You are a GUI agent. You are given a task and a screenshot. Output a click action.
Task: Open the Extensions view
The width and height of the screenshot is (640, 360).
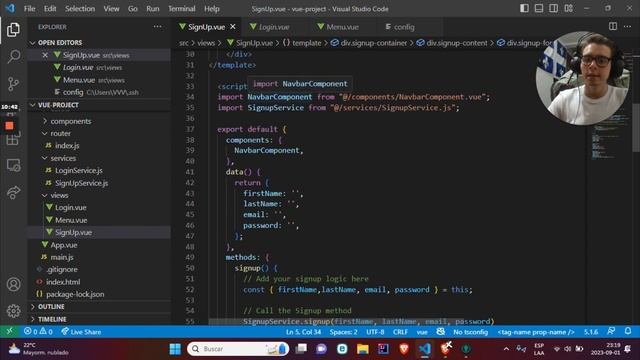(x=12, y=140)
